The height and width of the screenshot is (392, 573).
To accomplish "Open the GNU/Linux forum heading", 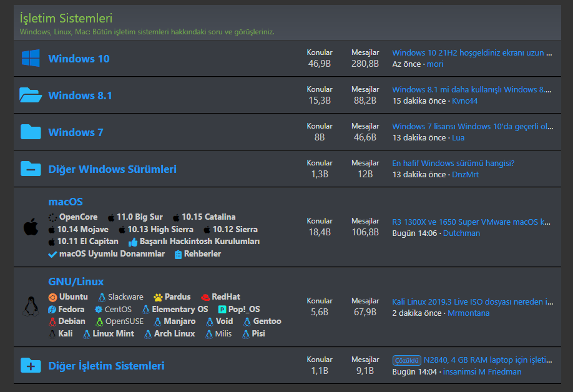I will tap(76, 282).
